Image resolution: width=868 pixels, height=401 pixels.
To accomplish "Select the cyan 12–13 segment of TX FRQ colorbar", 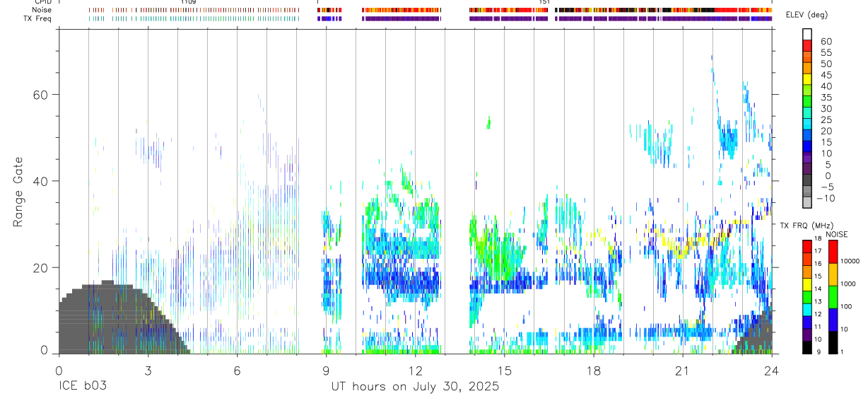I will point(807,309).
